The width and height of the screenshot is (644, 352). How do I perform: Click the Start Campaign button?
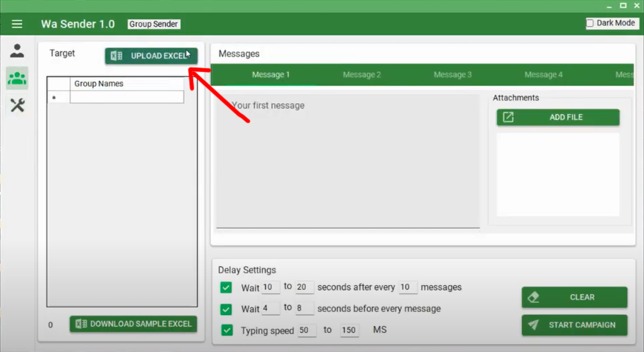574,325
